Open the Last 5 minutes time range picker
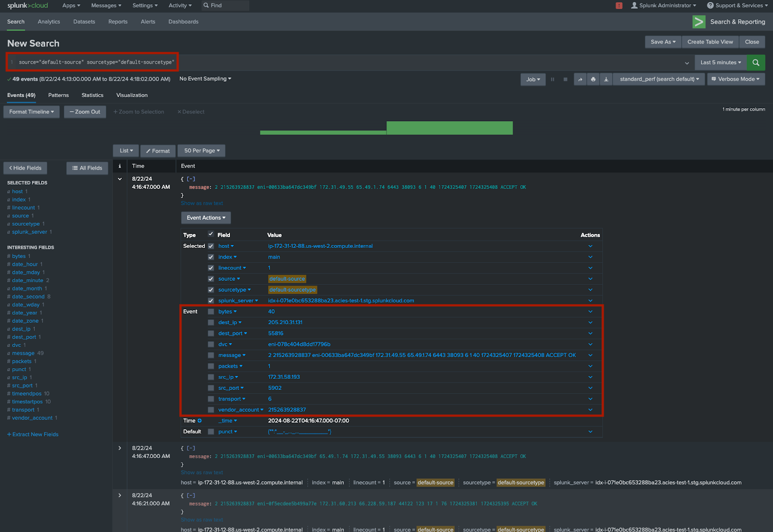The height and width of the screenshot is (532, 773). click(x=720, y=62)
